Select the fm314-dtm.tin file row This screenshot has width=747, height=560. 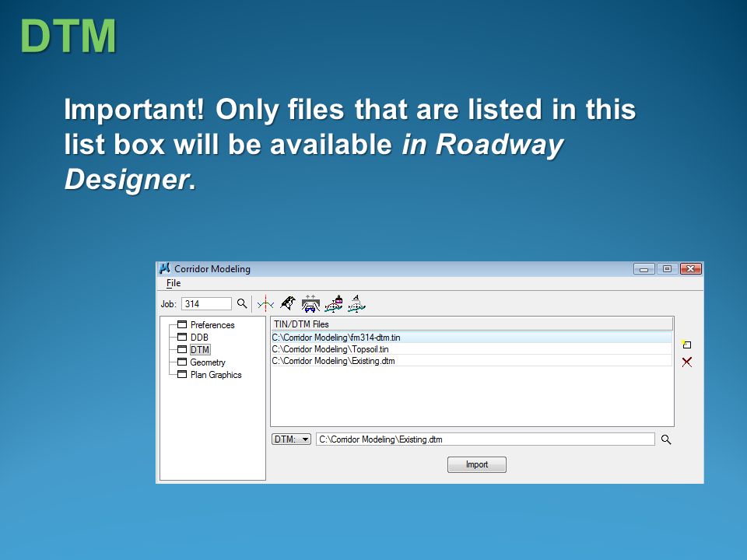coord(472,338)
